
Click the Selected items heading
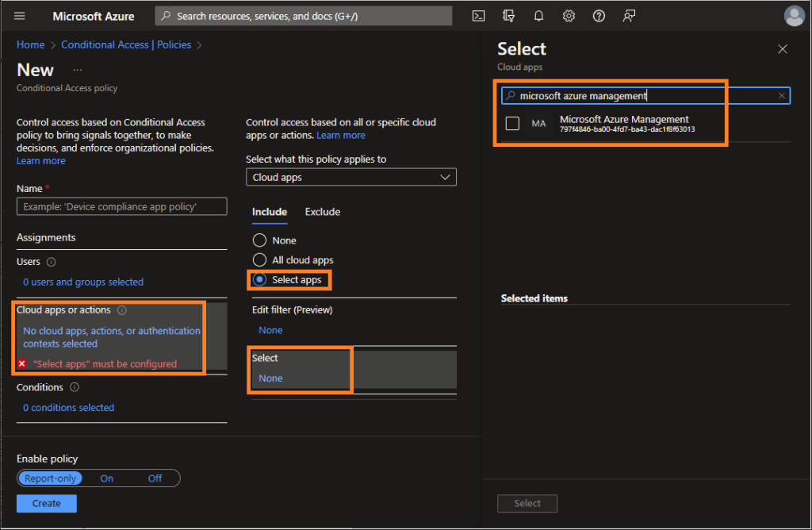534,298
